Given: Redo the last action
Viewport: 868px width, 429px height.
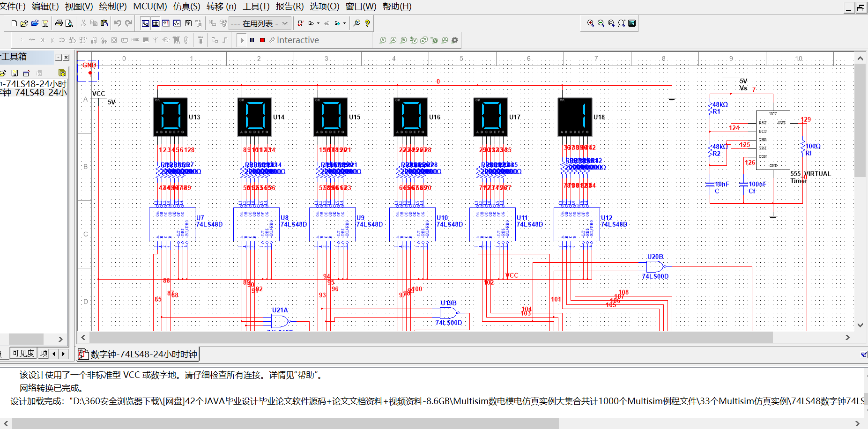Looking at the screenshot, I should pyautogui.click(x=129, y=23).
